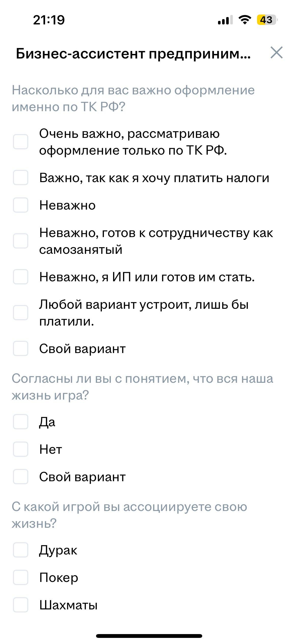The image size is (298, 644).
Task: Tap the "Бизнес-ассистент предприним…" header title
Action: (x=133, y=54)
